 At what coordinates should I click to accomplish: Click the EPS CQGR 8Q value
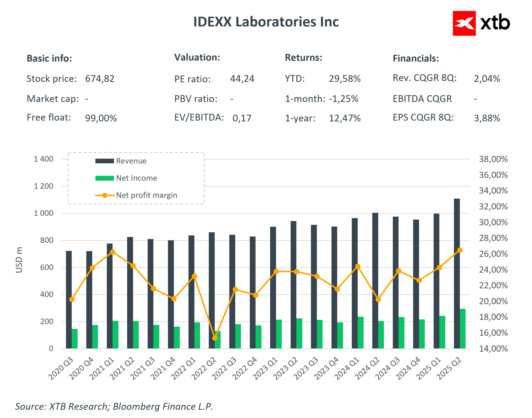(x=487, y=118)
